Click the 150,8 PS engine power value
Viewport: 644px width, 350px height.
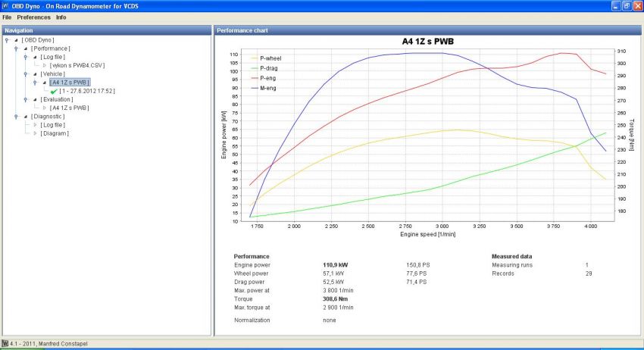[418, 265]
